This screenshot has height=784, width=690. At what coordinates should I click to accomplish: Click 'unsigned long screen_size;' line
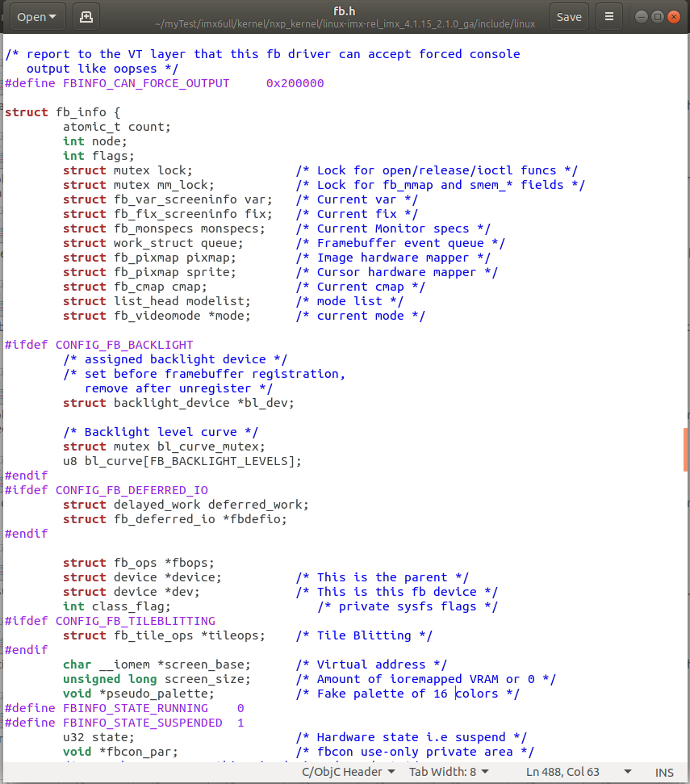tap(157, 678)
